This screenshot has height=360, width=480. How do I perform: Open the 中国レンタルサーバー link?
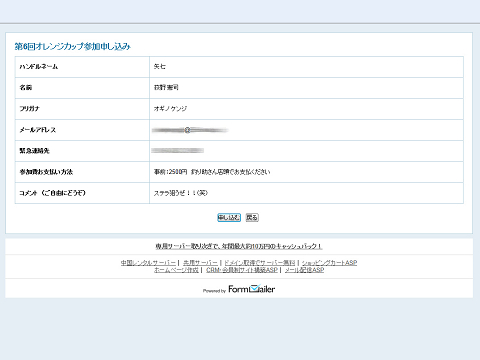point(148,263)
